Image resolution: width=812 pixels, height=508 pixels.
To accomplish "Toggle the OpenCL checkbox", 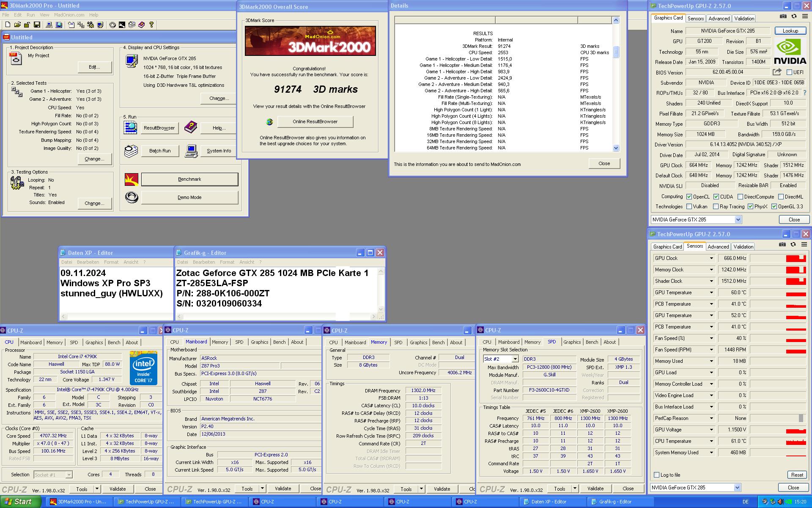I will tap(689, 197).
